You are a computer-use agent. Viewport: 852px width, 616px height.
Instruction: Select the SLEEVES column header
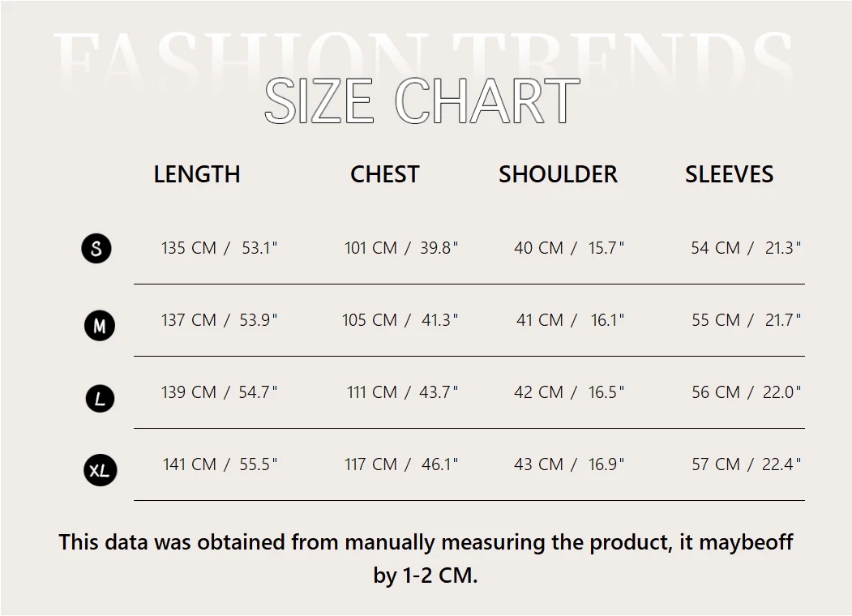pos(730,174)
